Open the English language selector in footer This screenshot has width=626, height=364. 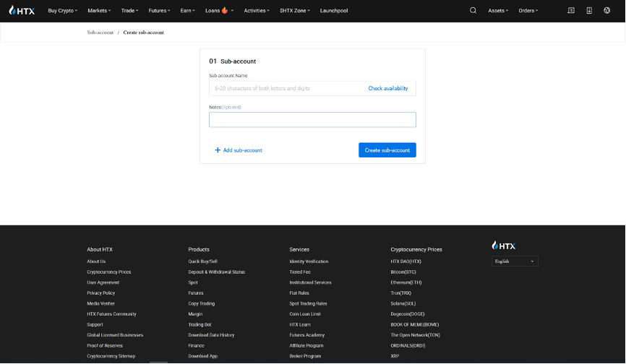click(x=515, y=261)
